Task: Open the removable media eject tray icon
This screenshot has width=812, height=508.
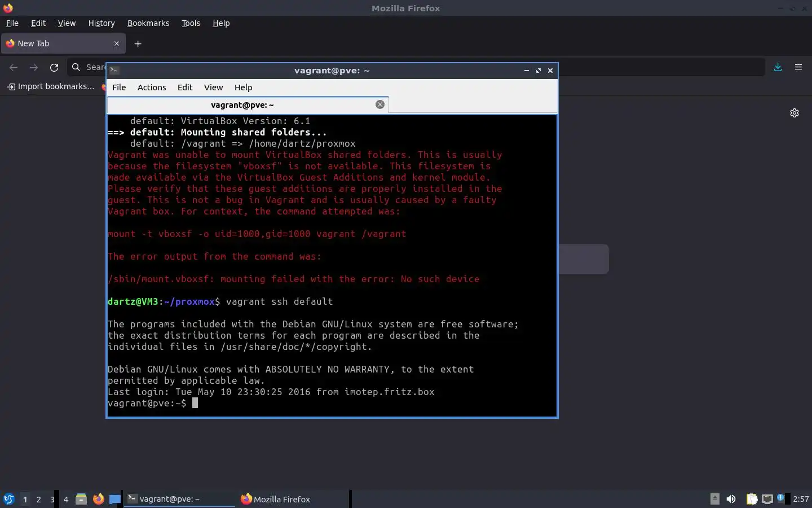Action: 714,498
